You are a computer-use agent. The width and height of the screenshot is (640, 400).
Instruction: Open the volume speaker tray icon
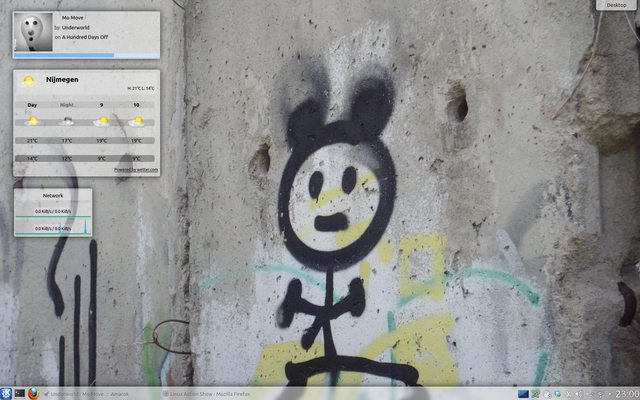(x=578, y=394)
